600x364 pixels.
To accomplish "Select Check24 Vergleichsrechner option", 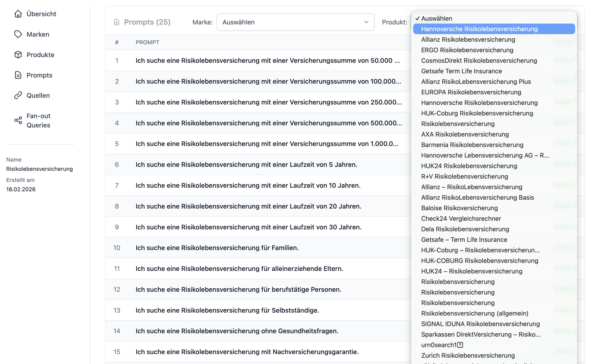I will [461, 219].
